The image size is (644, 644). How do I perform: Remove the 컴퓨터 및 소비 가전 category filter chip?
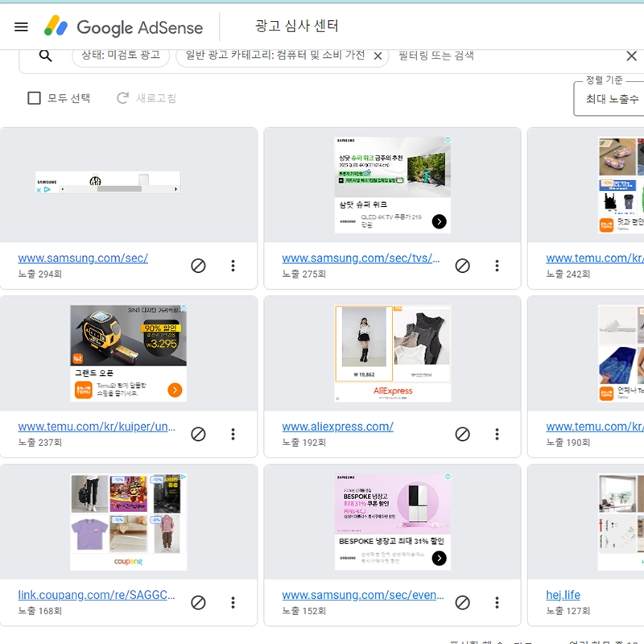378,56
